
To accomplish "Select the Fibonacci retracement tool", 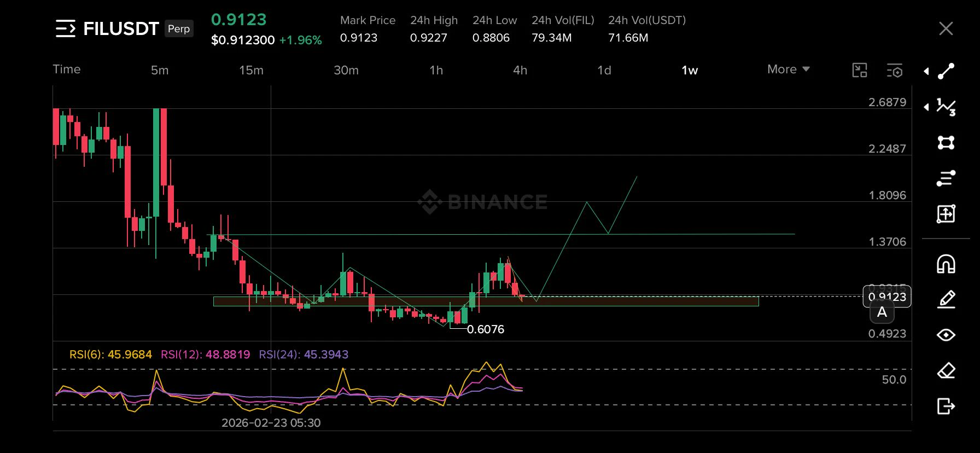I will (x=946, y=178).
